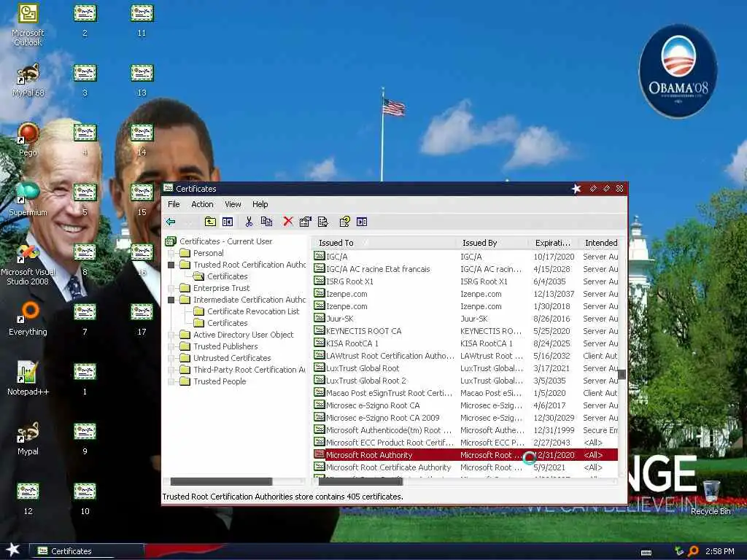Click the Copy icon in the toolbar
This screenshot has height=560, width=747.
point(266,222)
